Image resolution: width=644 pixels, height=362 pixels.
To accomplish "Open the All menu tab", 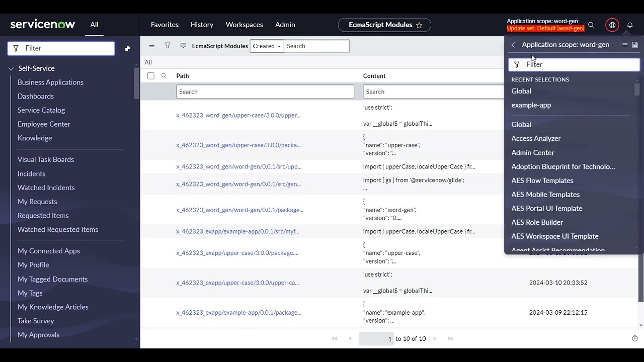I will tap(94, 25).
